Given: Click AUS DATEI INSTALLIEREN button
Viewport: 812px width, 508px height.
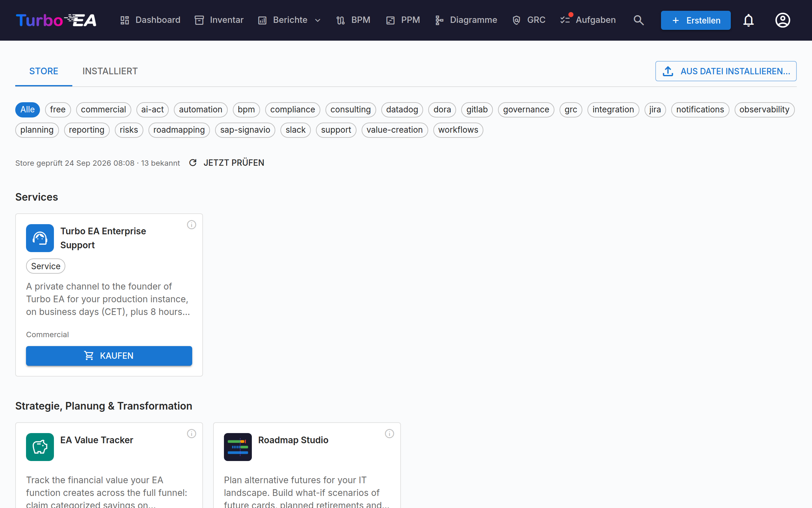Looking at the screenshot, I should coord(726,71).
